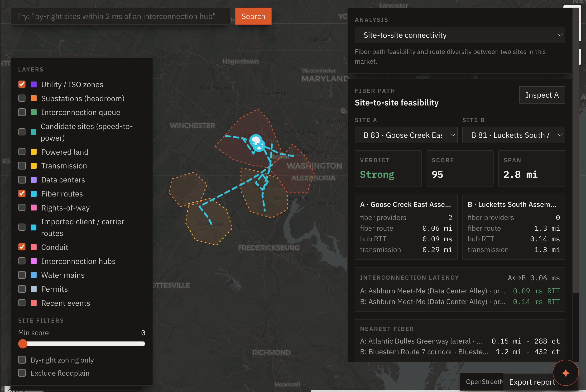The width and height of the screenshot is (586, 392).
Task: Enable Interconnection hubs layer
Action: (x=22, y=261)
